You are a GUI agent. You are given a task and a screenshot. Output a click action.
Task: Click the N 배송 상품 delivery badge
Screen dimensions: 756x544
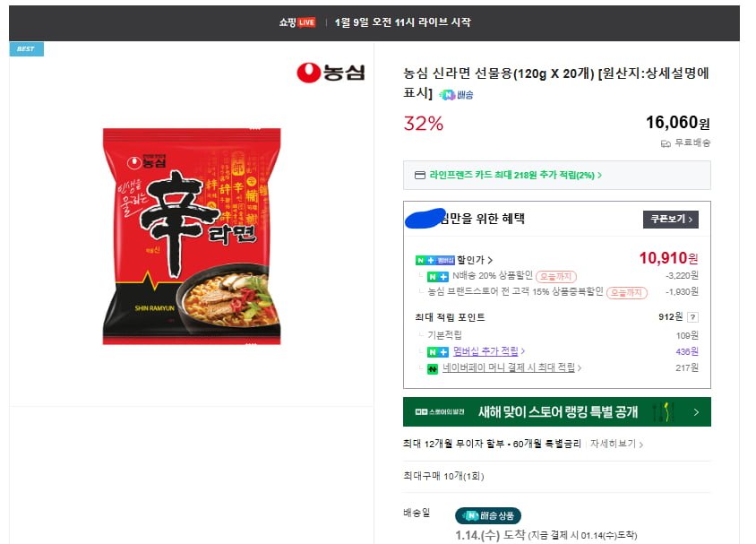[x=487, y=515]
